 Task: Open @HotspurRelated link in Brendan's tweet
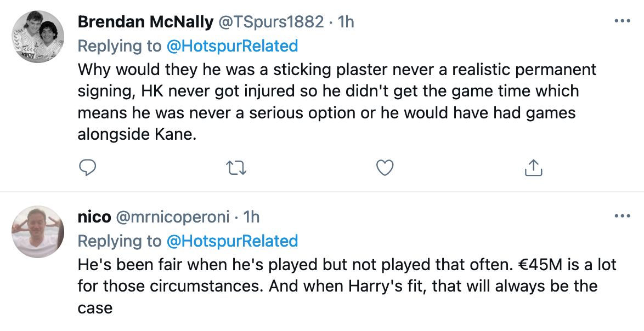233,45
